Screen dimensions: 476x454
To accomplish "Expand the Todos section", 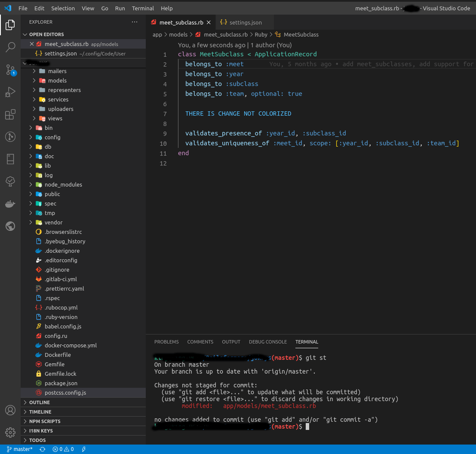I will 83,440.
